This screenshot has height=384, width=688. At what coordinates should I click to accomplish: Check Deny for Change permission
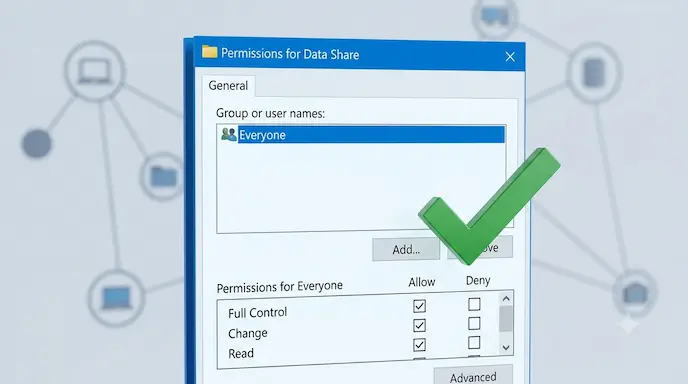point(474,323)
